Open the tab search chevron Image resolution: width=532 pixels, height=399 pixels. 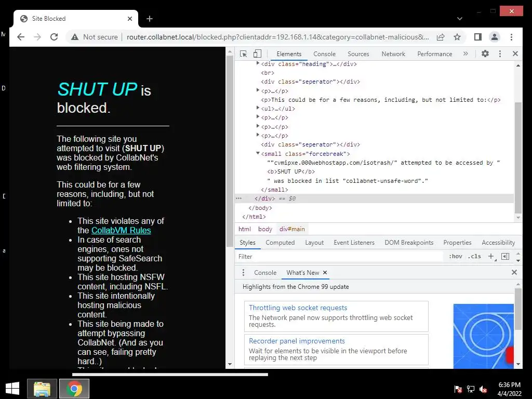(459, 19)
